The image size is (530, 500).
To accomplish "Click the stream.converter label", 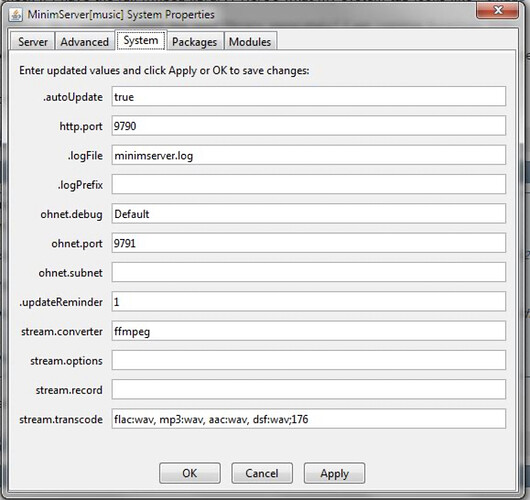I will tap(62, 332).
